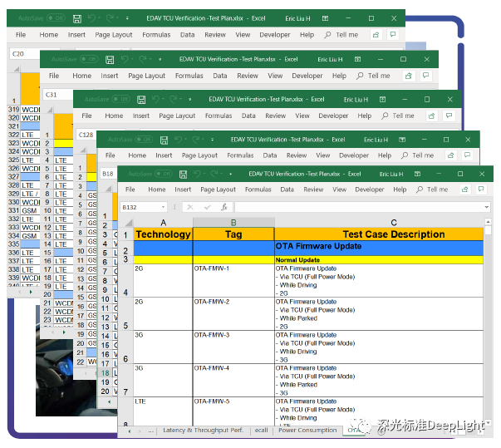Select column B header in front sheet
Image resolution: width=501 pixels, height=448 pixels.
click(233, 223)
